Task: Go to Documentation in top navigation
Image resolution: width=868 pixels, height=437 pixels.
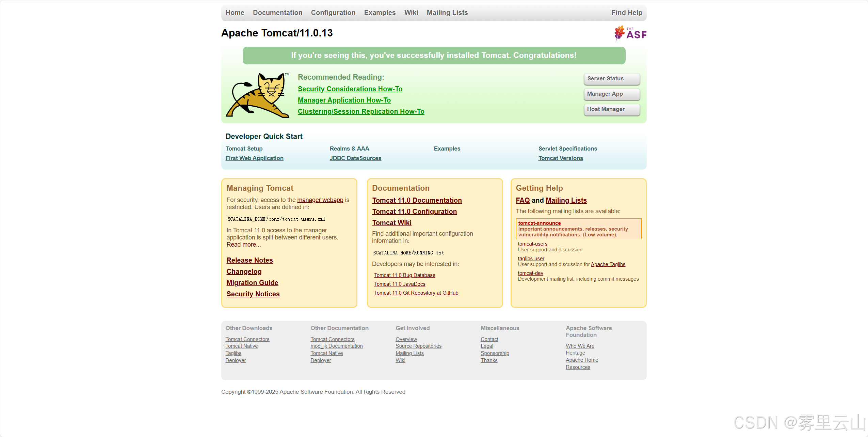Action: 277,13
